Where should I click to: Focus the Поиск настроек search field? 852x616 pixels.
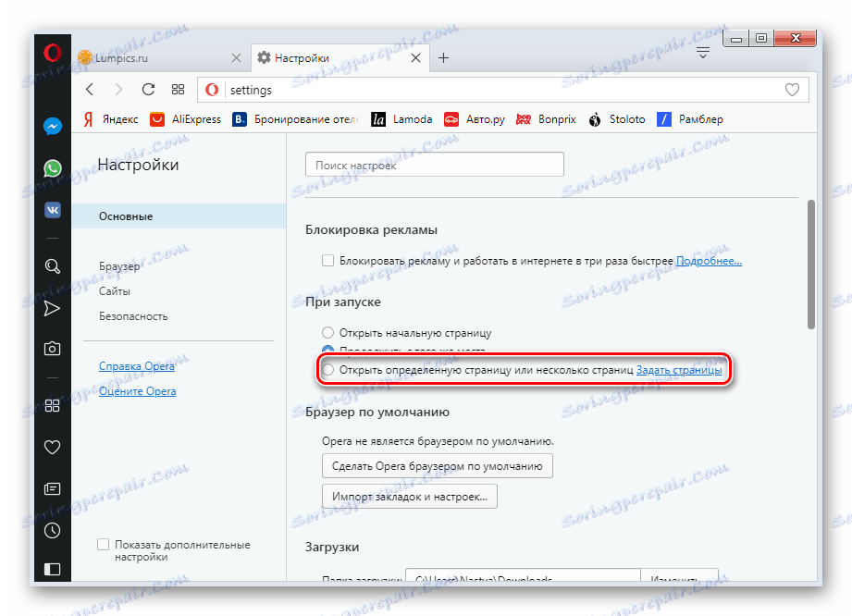coord(435,165)
